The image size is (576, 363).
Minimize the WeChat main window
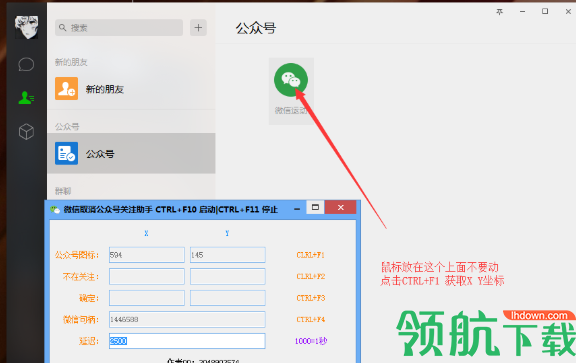coord(522,12)
